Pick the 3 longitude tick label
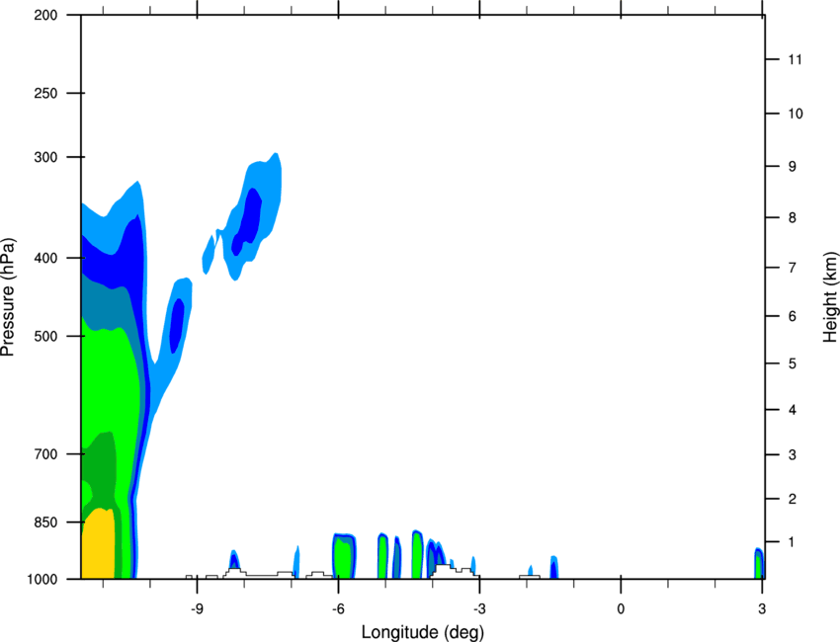 click(x=762, y=609)
